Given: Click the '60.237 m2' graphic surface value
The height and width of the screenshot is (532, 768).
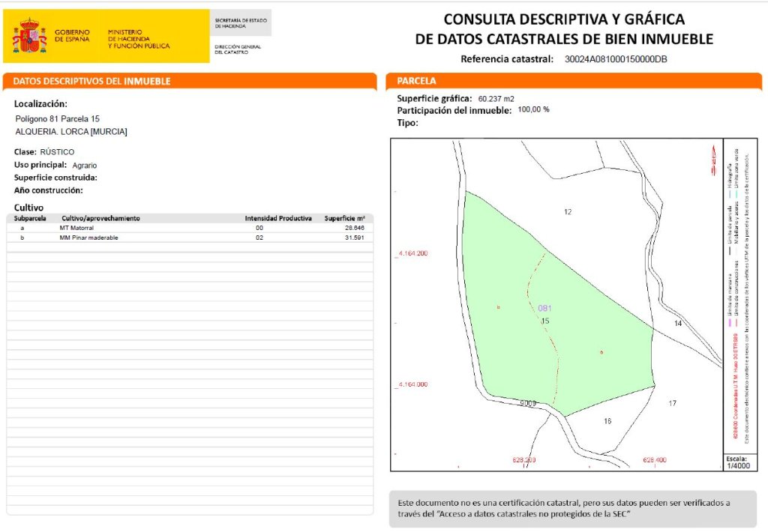Looking at the screenshot, I should click(496, 99).
